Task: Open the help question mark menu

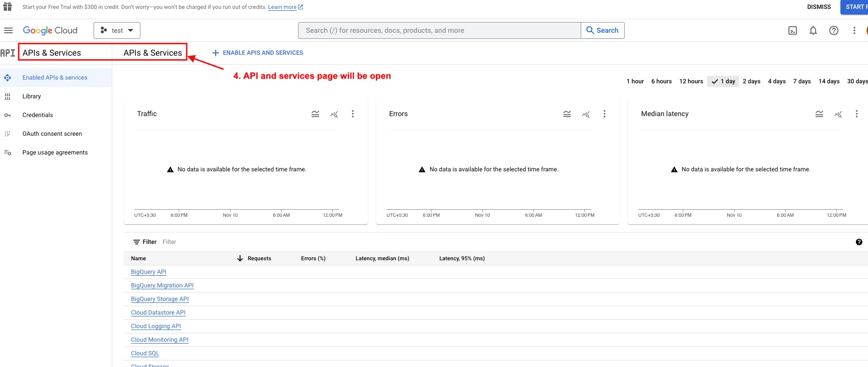Action: [x=834, y=30]
